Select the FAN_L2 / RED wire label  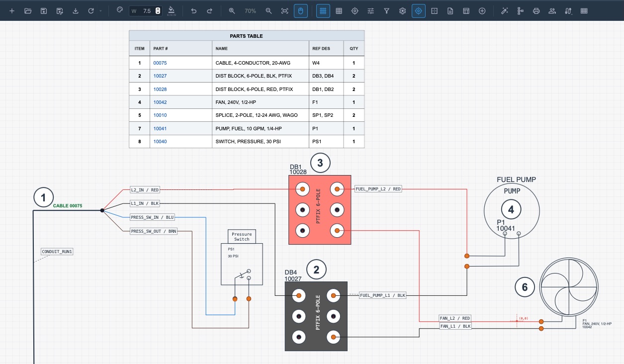455,318
